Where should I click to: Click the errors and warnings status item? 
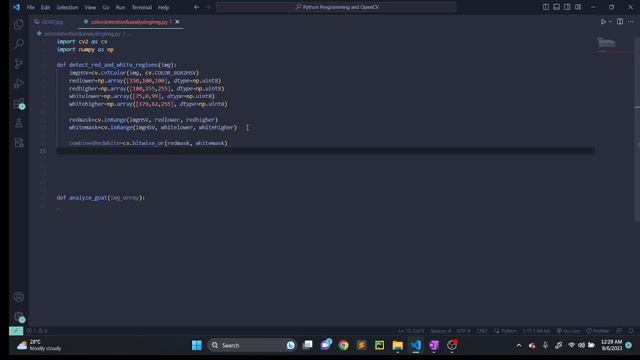[38, 331]
